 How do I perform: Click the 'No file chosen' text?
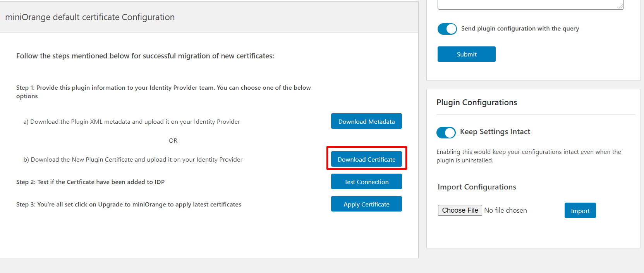point(505,210)
